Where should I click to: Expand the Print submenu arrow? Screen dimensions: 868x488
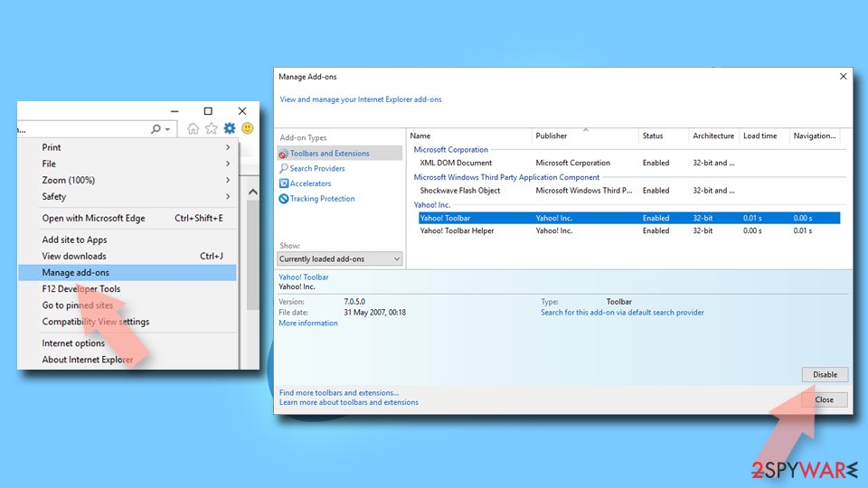coord(228,147)
